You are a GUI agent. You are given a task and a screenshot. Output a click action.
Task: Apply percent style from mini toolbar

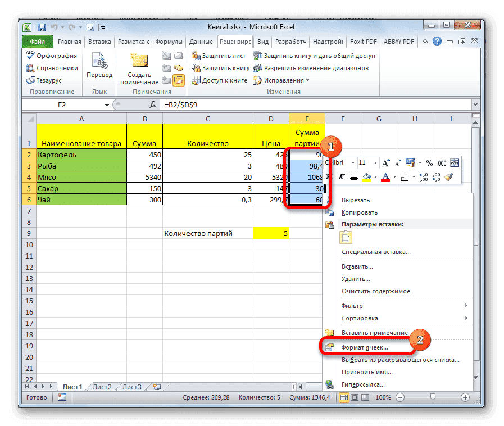pyautogui.click(x=429, y=163)
